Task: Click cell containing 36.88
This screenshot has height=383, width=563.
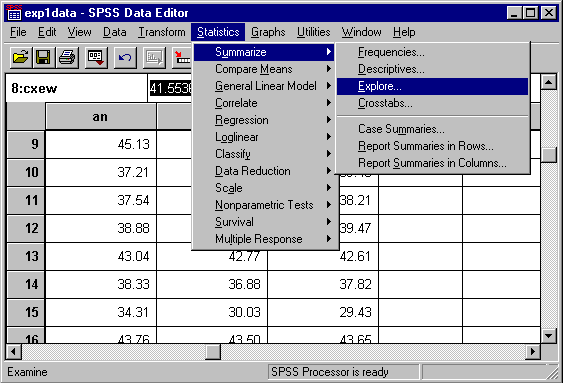Action: tap(212, 284)
